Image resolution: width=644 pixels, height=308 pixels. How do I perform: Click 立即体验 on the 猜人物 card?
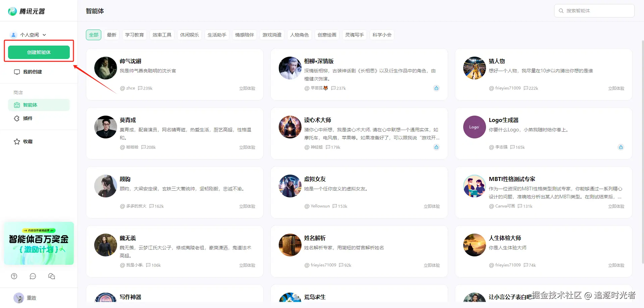[x=616, y=88]
